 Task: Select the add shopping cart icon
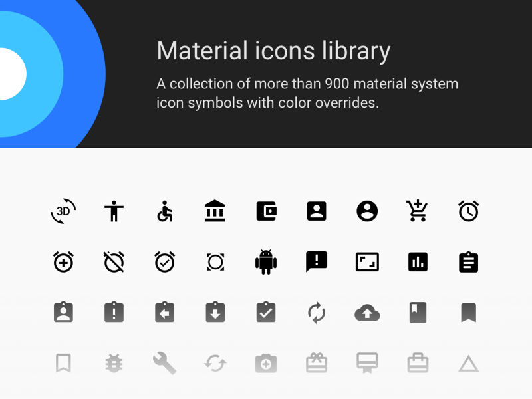[418, 211]
